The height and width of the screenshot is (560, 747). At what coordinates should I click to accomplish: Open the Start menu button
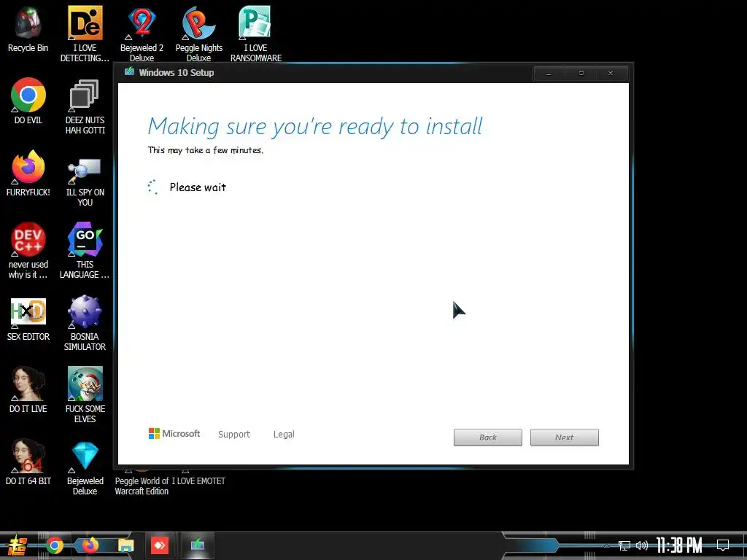coord(18,545)
